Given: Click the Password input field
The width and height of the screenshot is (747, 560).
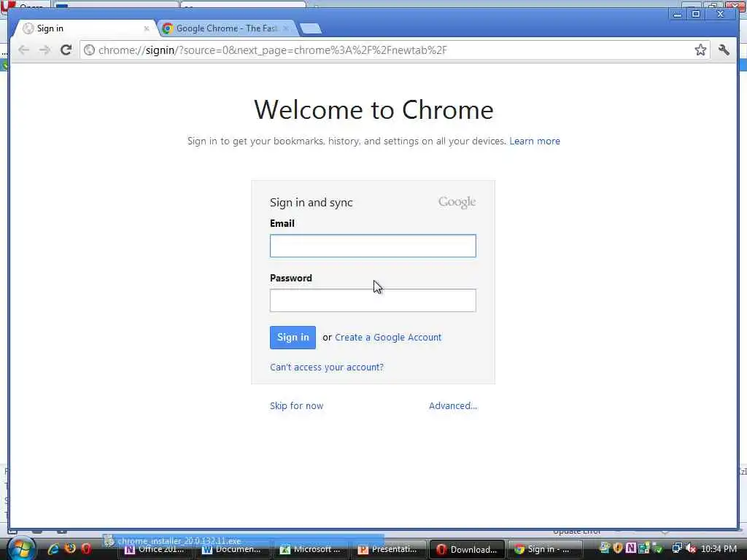Looking at the screenshot, I should click(373, 300).
